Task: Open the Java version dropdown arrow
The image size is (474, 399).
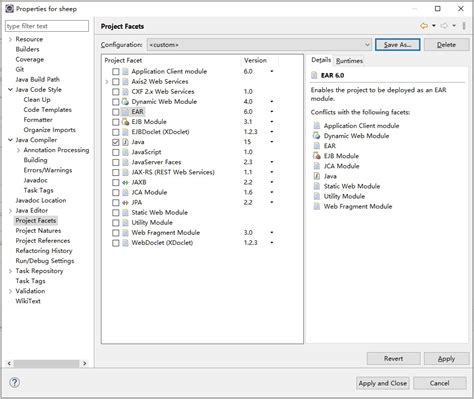Action: pos(272,142)
